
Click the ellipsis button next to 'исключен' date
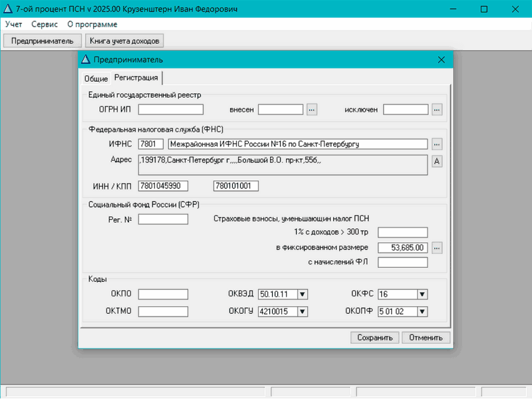(437, 109)
